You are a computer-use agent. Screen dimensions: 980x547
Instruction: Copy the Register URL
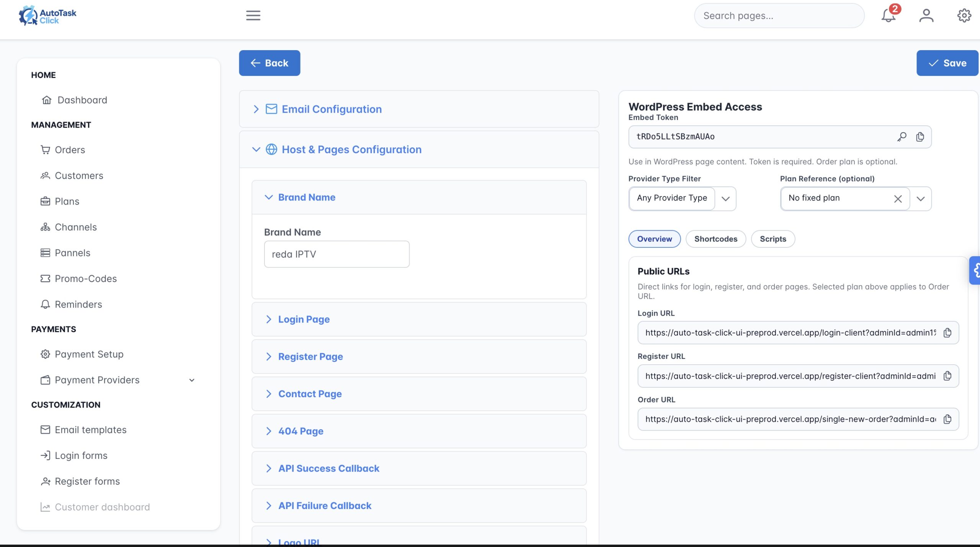point(947,376)
